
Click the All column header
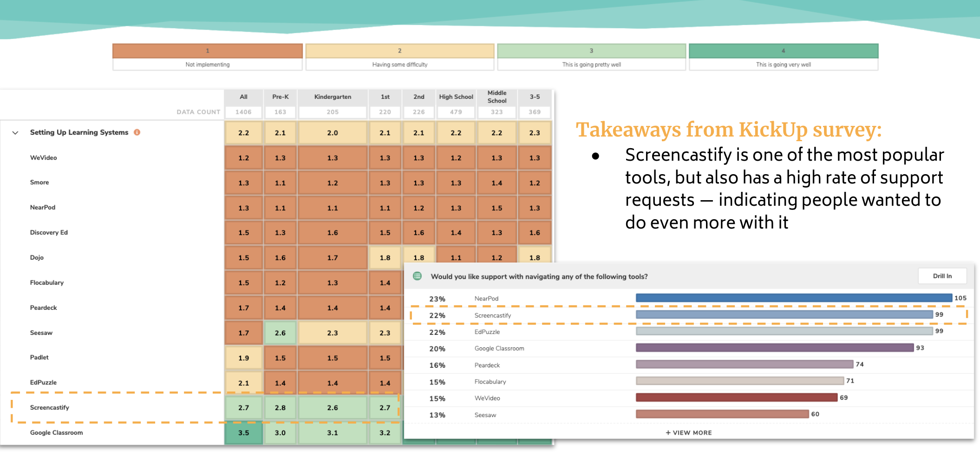[x=244, y=97]
